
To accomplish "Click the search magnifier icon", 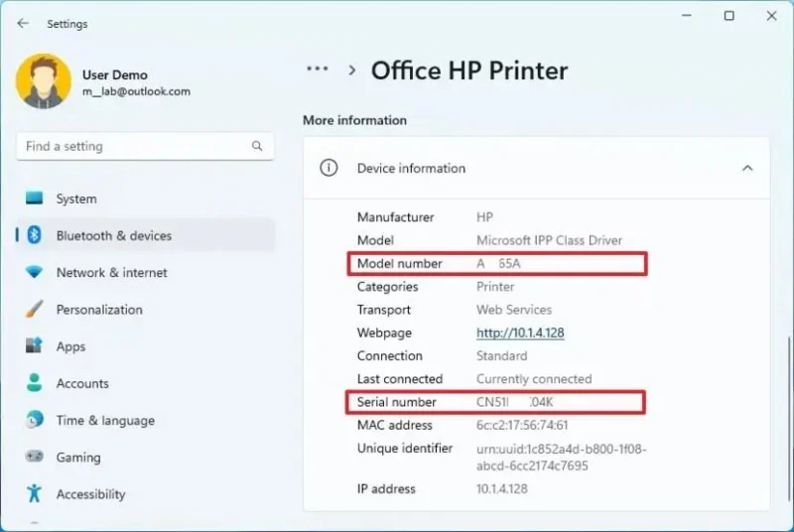I will click(x=257, y=146).
